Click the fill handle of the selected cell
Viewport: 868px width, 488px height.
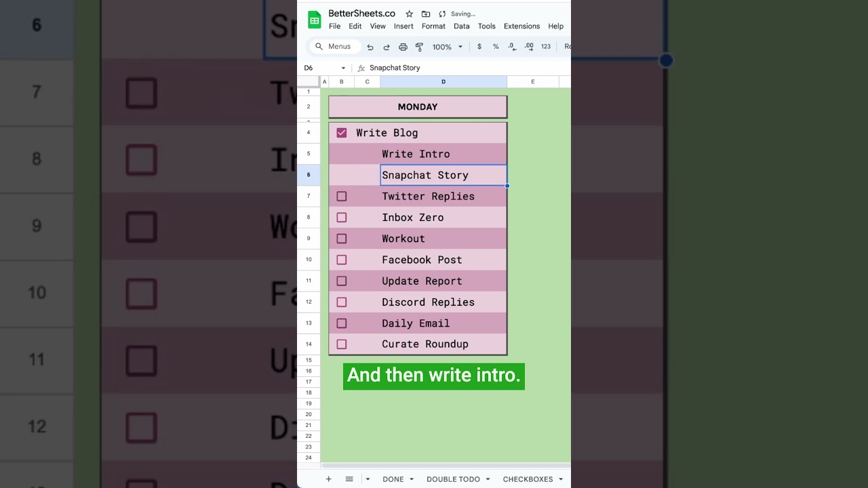coord(507,186)
